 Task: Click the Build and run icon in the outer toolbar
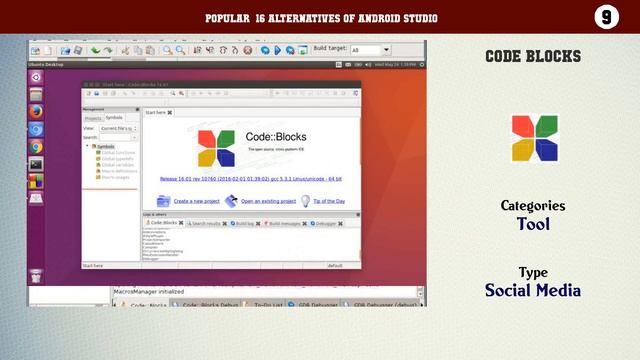(290, 51)
